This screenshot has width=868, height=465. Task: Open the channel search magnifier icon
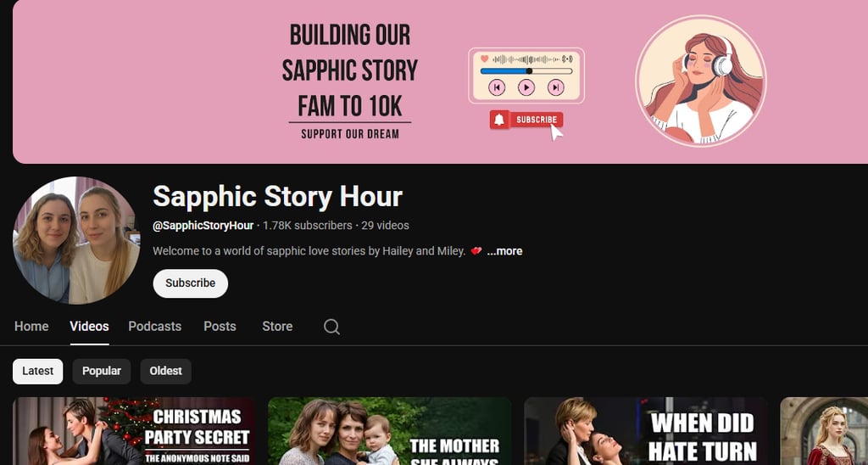(x=331, y=327)
